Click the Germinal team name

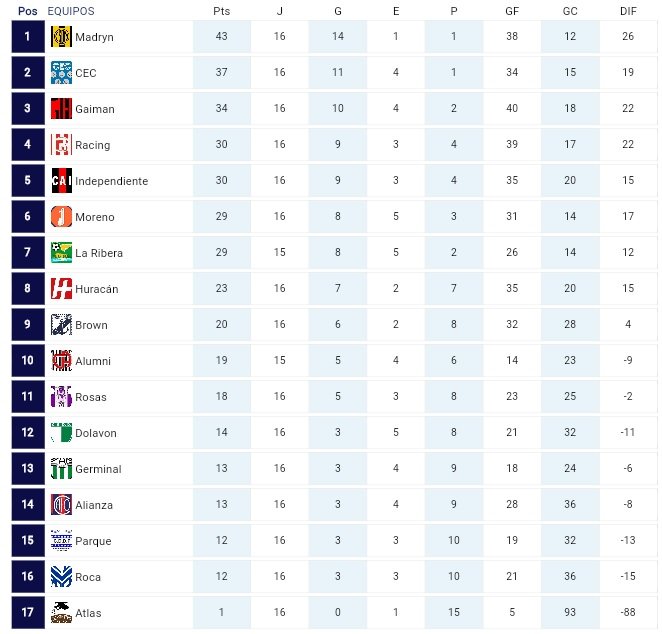(x=98, y=469)
